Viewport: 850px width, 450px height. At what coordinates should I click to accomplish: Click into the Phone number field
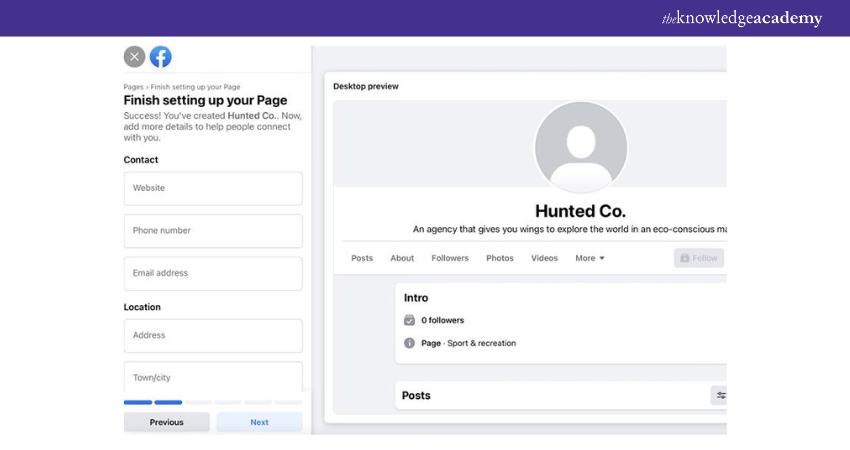[213, 231]
